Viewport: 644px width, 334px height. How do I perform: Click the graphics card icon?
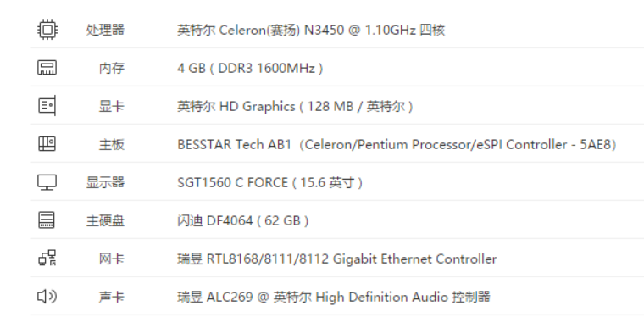(x=47, y=106)
